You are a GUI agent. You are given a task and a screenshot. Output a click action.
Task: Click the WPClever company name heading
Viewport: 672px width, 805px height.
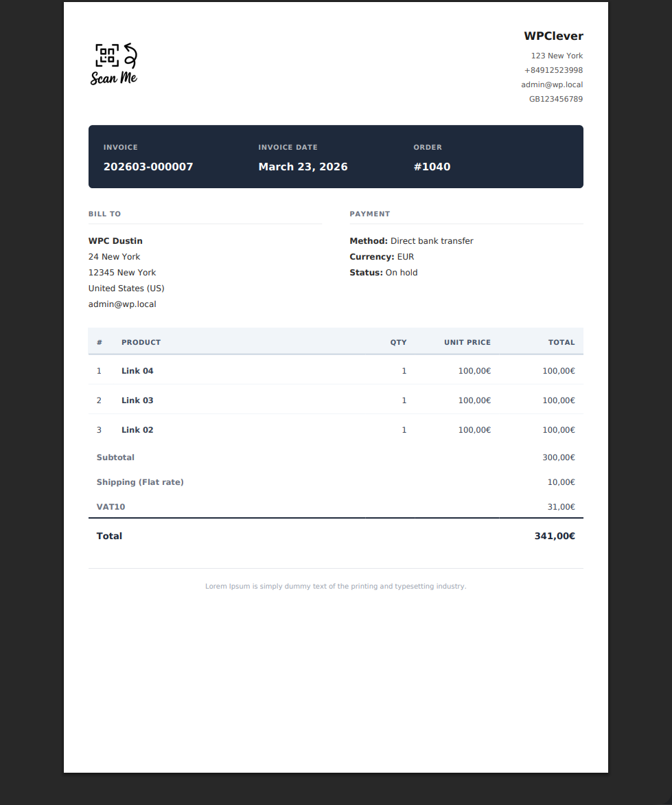pos(553,36)
